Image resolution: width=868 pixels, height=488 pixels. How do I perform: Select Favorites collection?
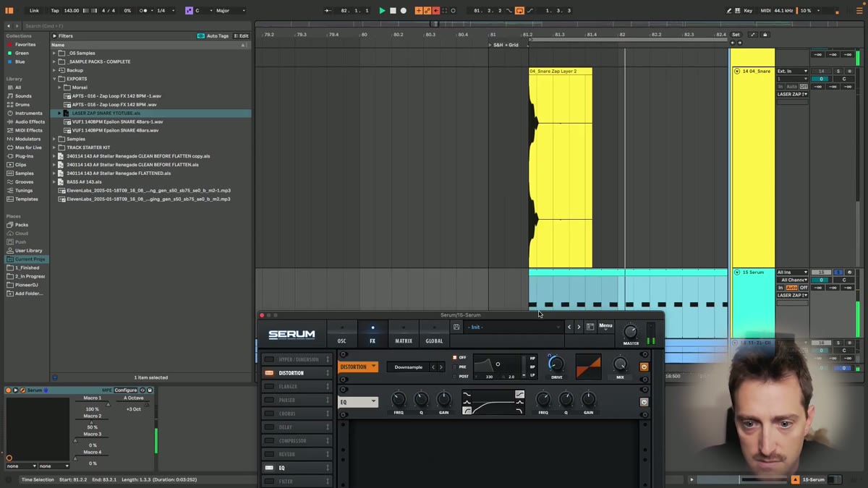pos(25,44)
